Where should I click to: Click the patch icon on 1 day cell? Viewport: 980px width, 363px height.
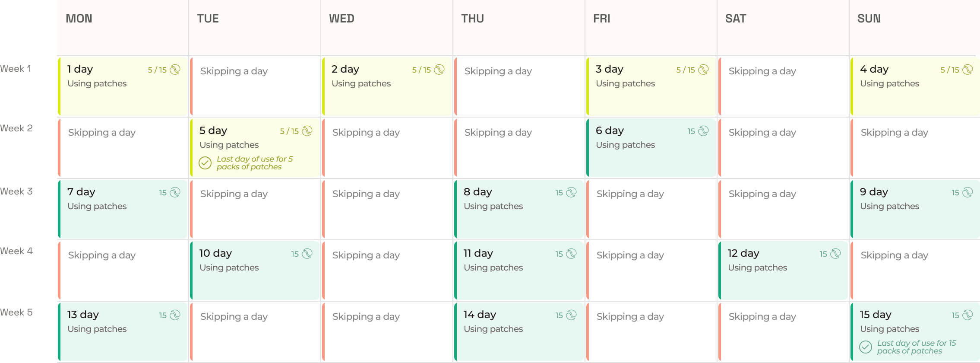(x=175, y=70)
